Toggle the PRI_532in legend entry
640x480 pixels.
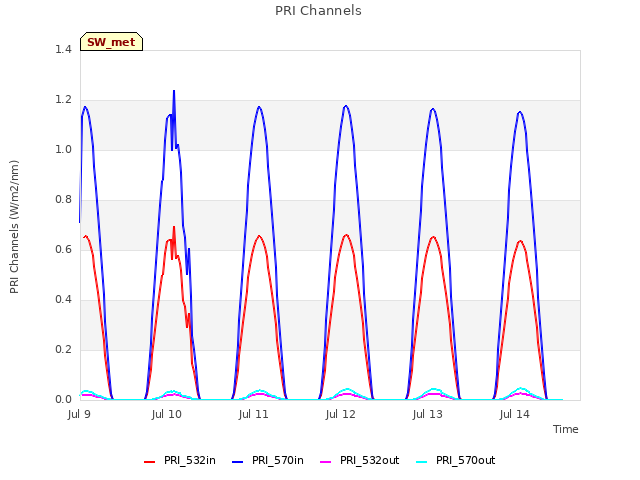[180, 460]
